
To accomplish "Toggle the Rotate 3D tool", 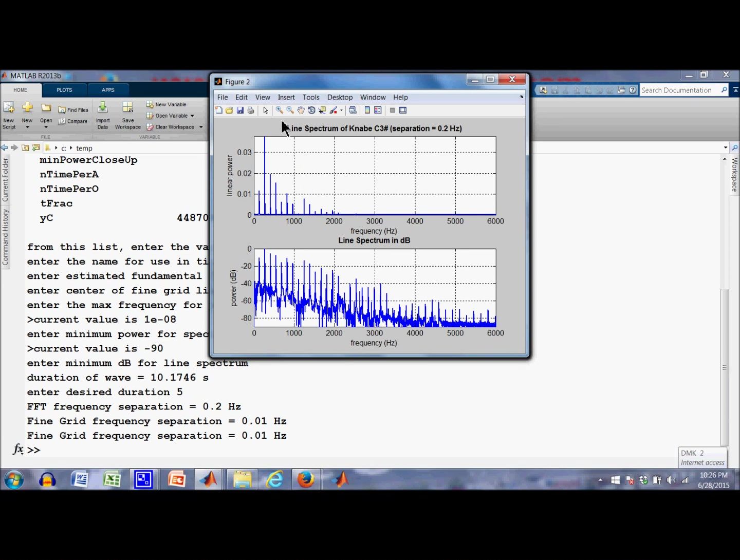I will (x=311, y=110).
